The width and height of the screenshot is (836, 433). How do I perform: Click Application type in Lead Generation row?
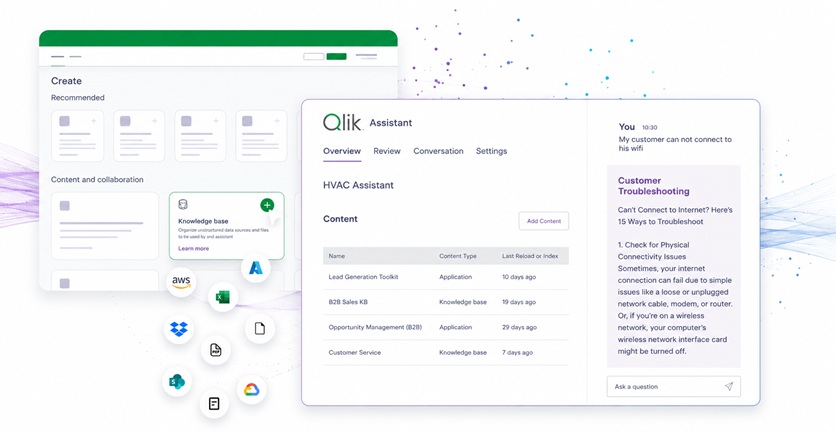click(455, 277)
